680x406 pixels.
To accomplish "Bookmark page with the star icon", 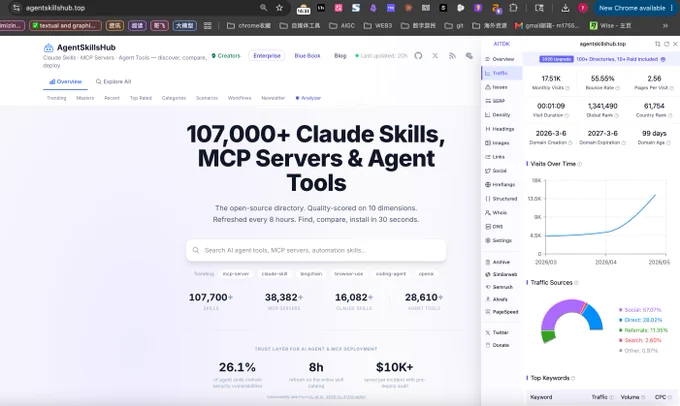I will [x=279, y=8].
